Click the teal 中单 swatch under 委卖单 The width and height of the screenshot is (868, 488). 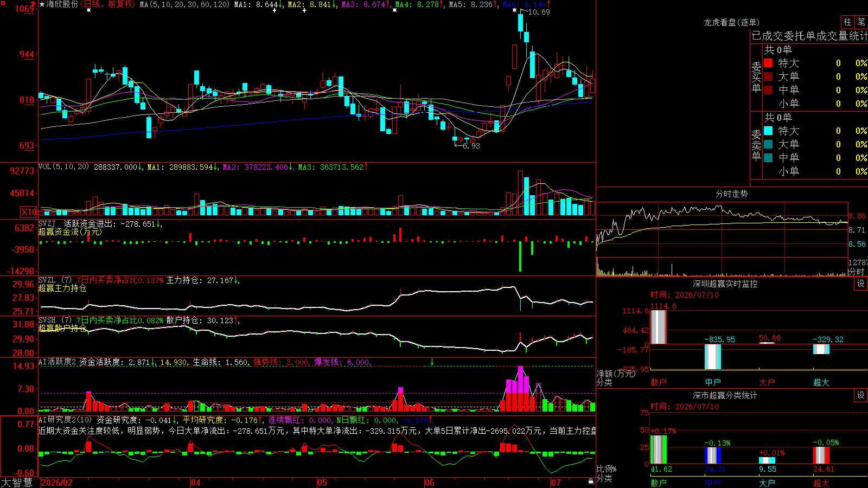(768, 158)
